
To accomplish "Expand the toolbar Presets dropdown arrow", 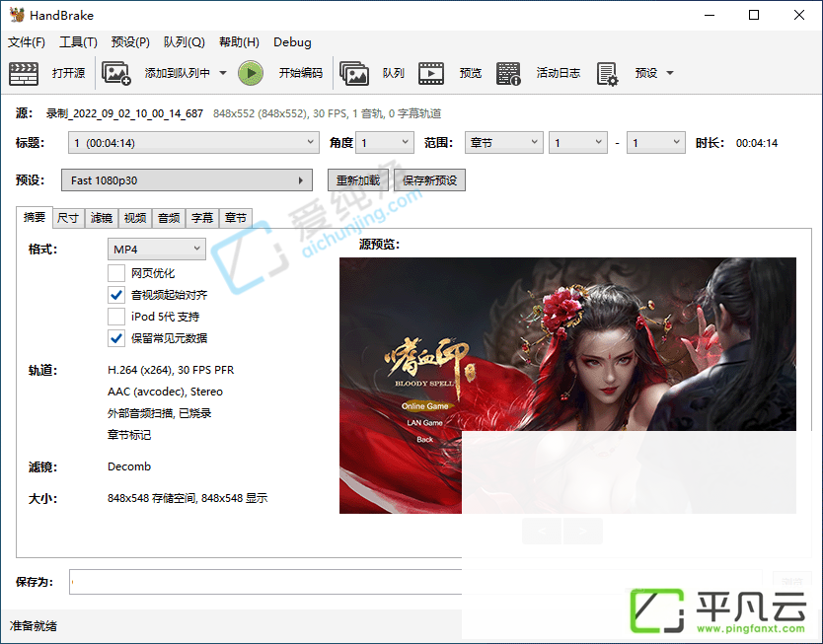I will (x=670, y=73).
